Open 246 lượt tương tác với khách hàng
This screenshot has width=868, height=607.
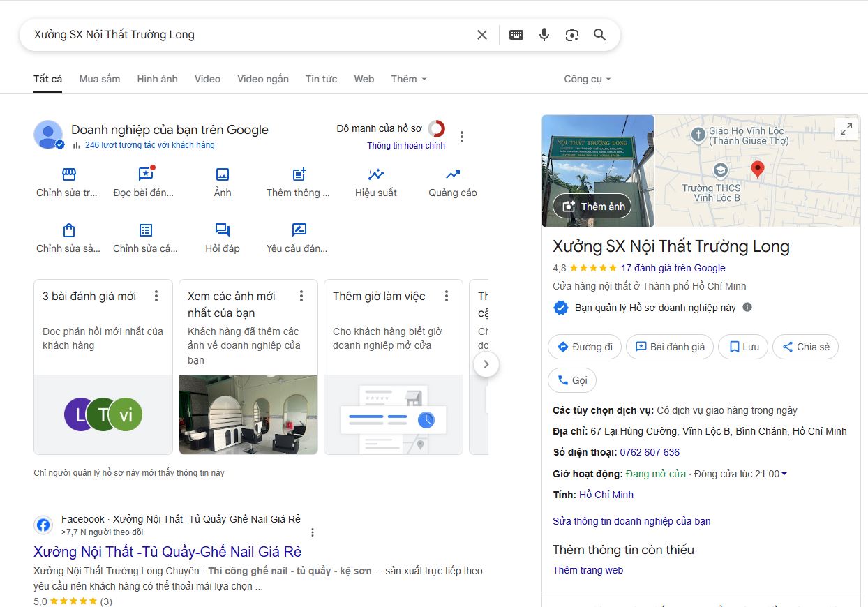(149, 145)
